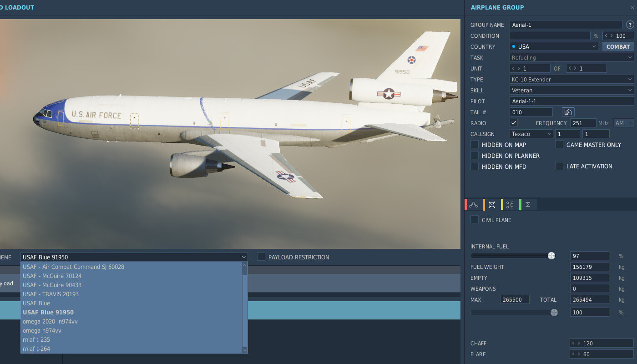Click the Unit number stepper
This screenshot has height=364, width=637.
click(530, 68)
